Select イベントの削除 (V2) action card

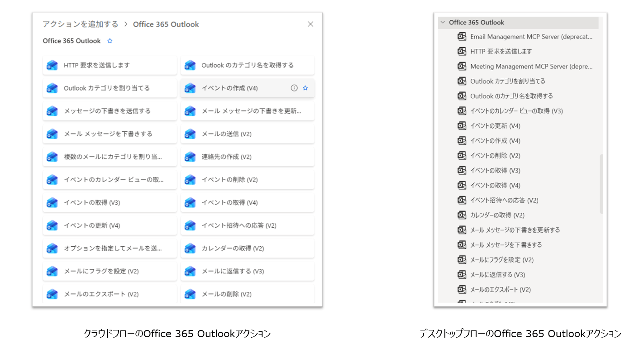(247, 180)
